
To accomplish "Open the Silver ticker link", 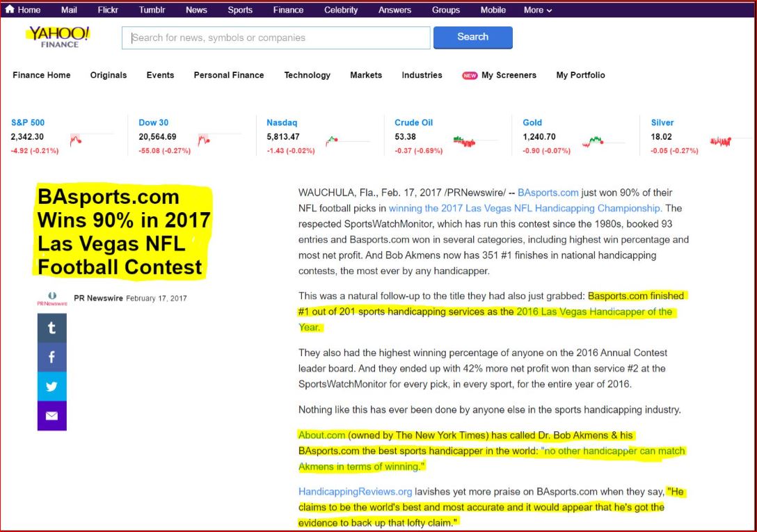I will click(662, 122).
